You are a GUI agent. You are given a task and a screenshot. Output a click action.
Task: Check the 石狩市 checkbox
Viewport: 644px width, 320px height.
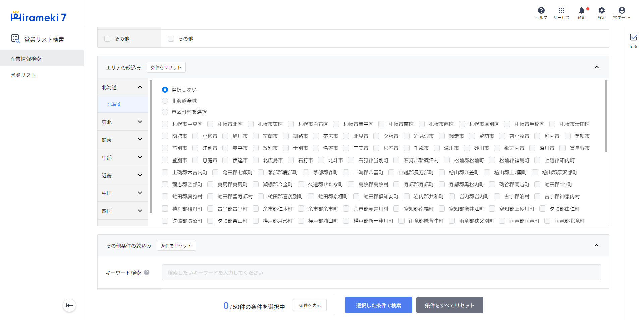point(291,160)
